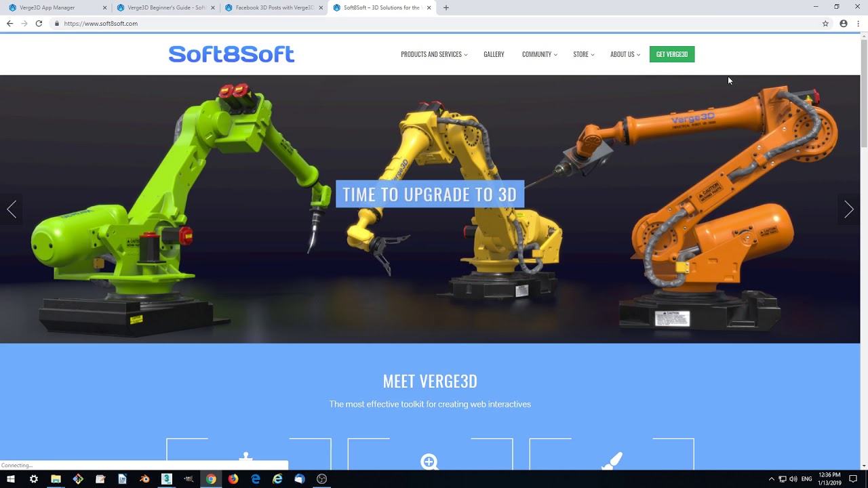Click the Soft8Soft logo

pos(231,54)
